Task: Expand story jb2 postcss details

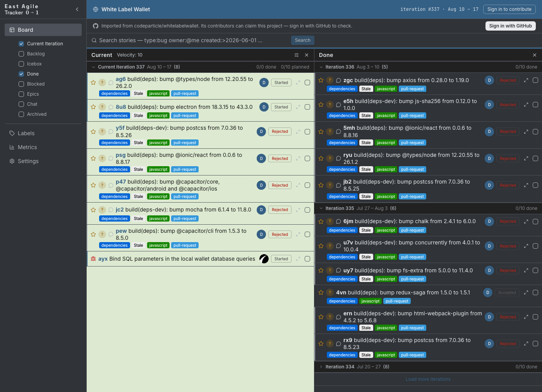Action: [x=526, y=185]
